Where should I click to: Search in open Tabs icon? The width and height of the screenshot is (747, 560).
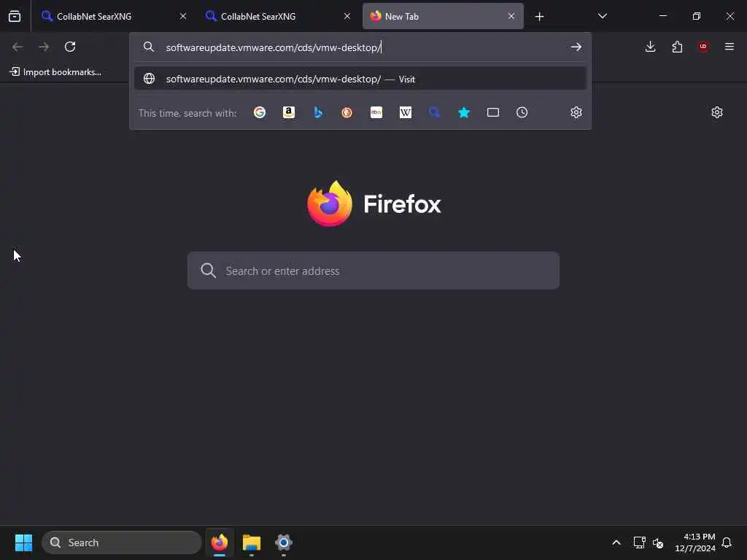point(493,112)
